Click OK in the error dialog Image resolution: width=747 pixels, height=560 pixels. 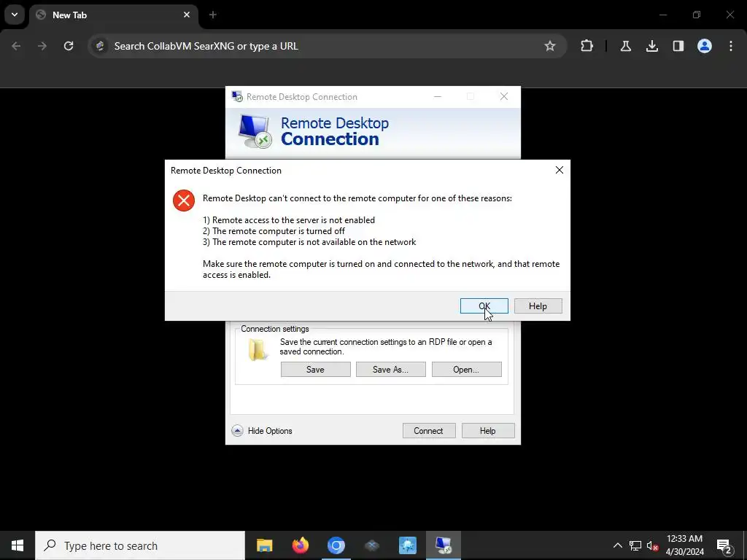(484, 306)
